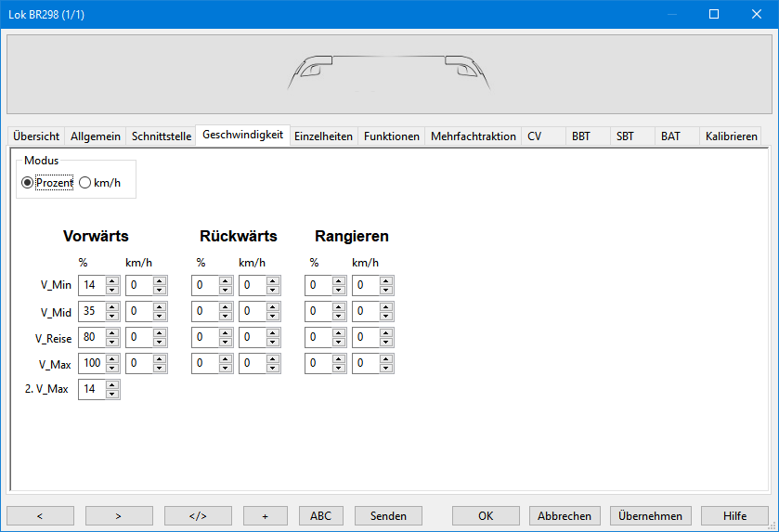779x532 pixels.
Task: Increase the 2. V_Max value
Action: coord(112,384)
